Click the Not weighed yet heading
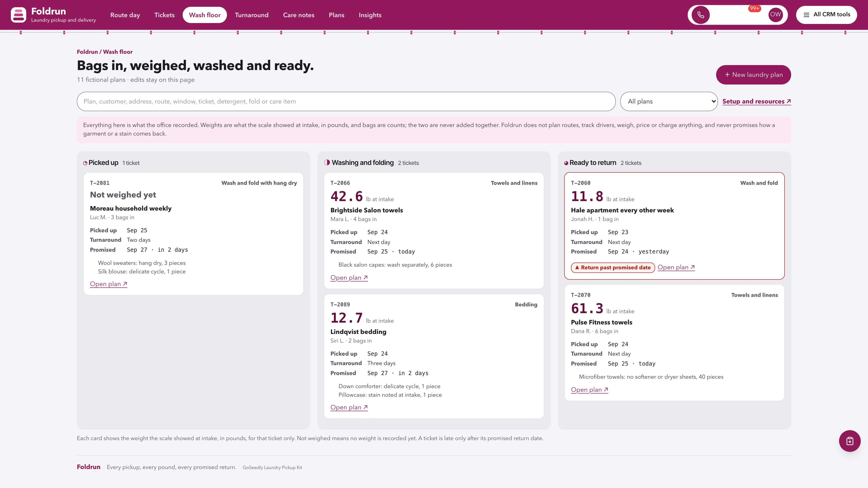 point(123,195)
